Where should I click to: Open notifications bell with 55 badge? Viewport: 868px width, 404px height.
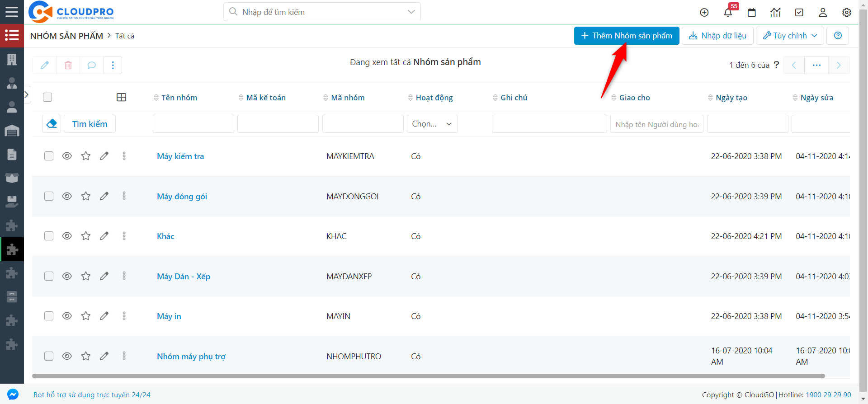click(x=728, y=13)
